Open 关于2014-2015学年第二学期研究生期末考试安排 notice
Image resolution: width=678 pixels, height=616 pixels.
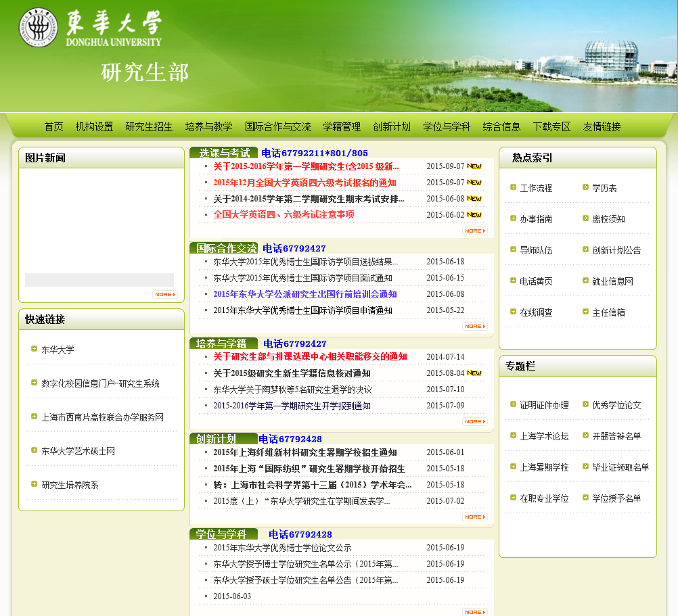pos(309,199)
